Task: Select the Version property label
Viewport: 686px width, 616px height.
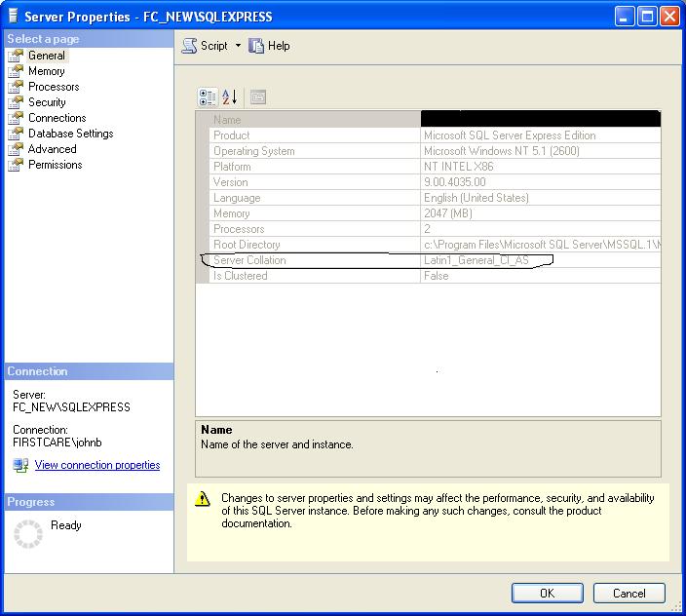Action: point(230,182)
